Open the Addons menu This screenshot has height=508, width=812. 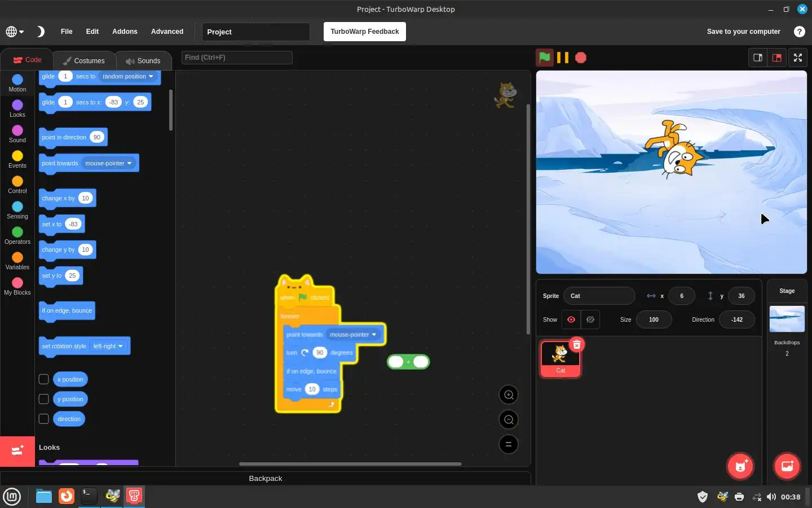coord(125,32)
